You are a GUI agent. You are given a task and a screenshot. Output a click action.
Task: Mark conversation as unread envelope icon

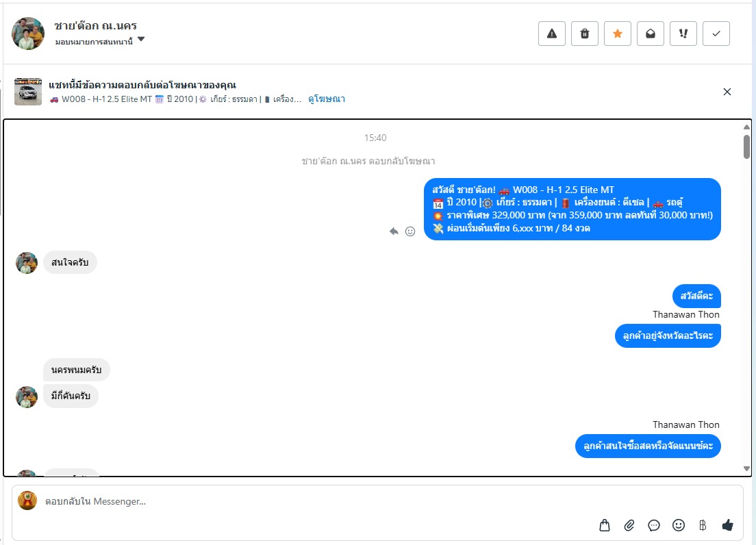coord(651,34)
